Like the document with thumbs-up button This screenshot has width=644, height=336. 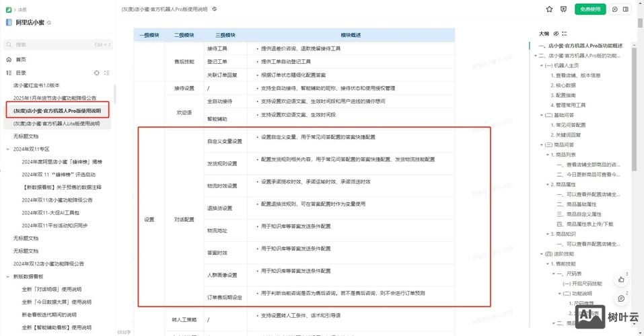[621, 280]
